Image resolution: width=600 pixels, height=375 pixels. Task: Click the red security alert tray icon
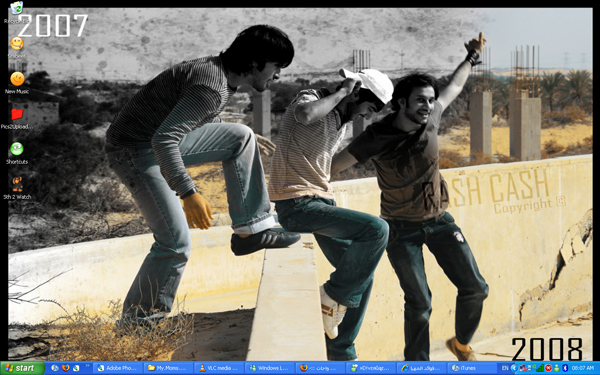click(548, 368)
